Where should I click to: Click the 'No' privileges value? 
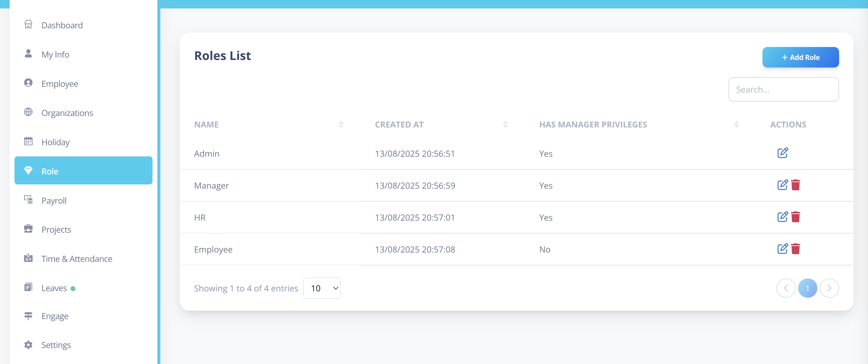545,249
